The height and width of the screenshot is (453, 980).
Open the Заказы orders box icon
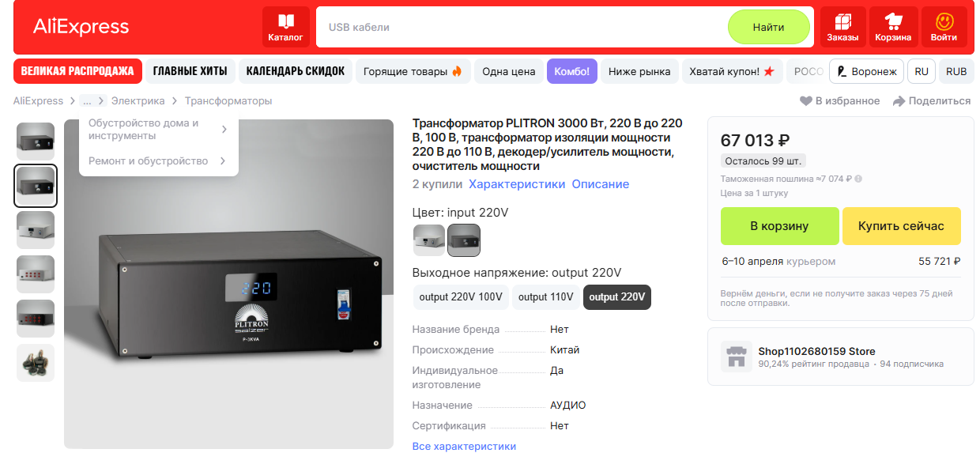point(842,21)
